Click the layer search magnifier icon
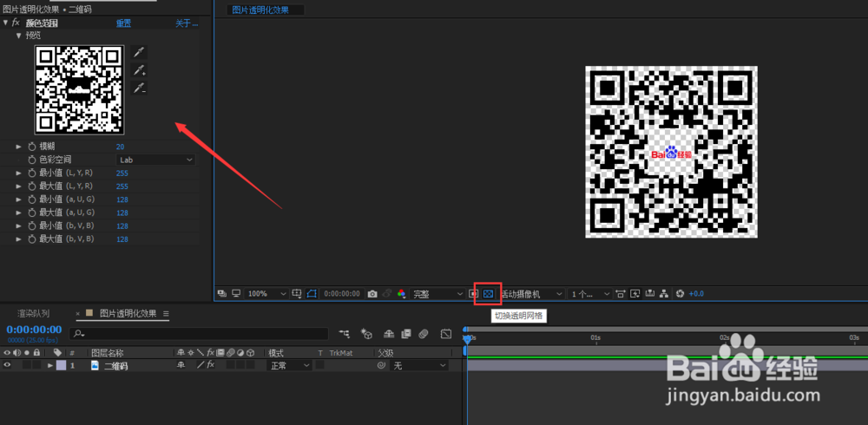This screenshot has height=425, width=868. coord(79,334)
